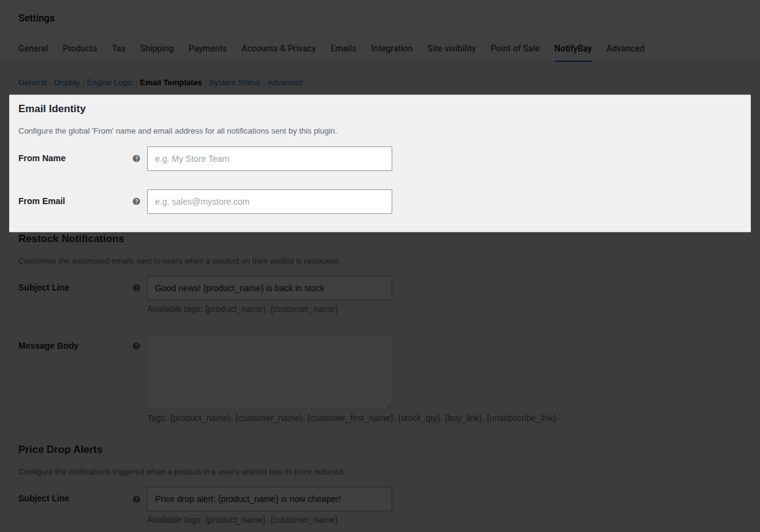
Task: Select the Email Templates subsection
Action: tap(171, 83)
